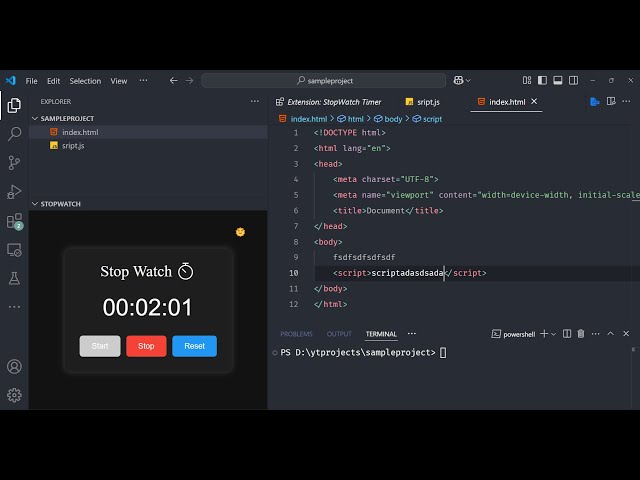This screenshot has height=480, width=640.
Task: Open the Search view in activity bar
Action: point(14,133)
